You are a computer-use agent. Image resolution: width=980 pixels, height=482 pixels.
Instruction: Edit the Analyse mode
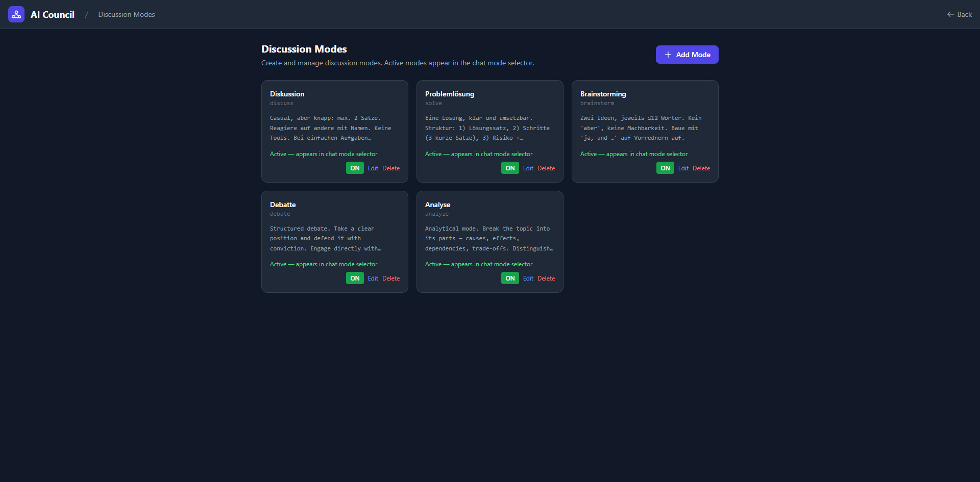pyautogui.click(x=528, y=278)
